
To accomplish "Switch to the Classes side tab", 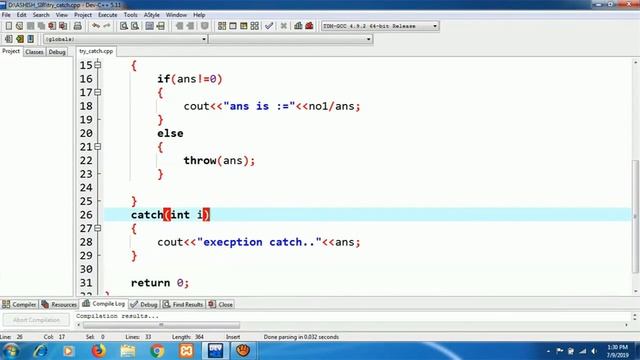I will 34,52.
